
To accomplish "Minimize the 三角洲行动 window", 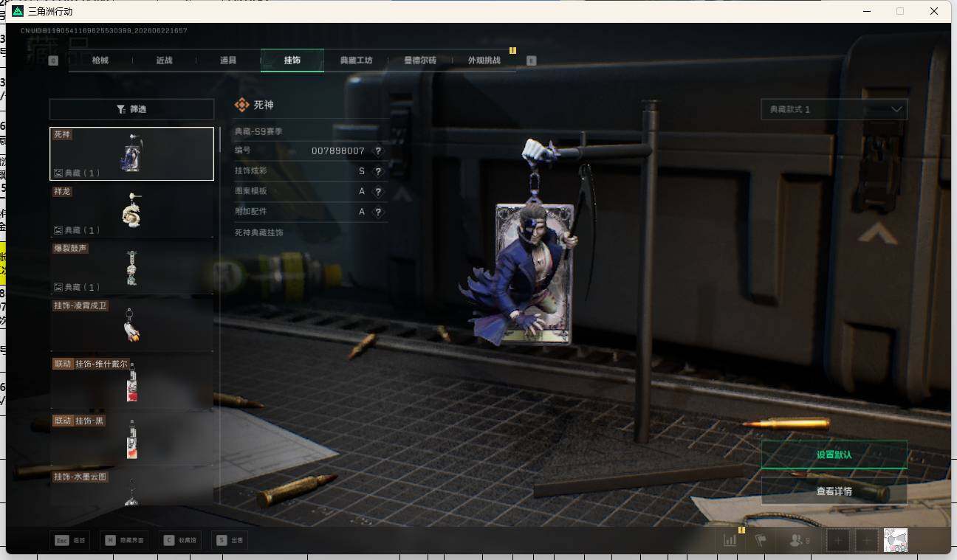I will 865,11.
